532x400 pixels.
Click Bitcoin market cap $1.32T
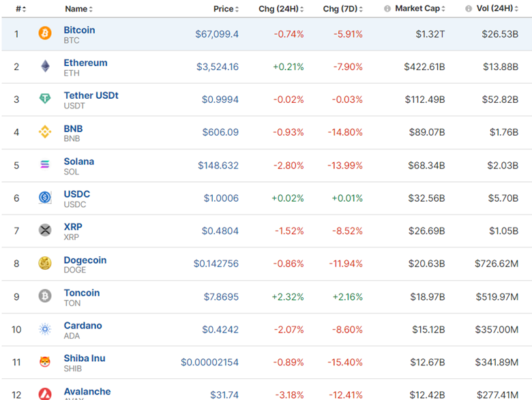[430, 34]
